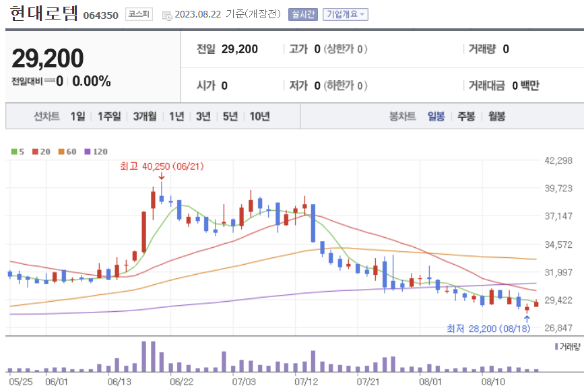Switch to 주봉 weekly candle chart
This screenshot has width=584, height=392.
point(466,117)
